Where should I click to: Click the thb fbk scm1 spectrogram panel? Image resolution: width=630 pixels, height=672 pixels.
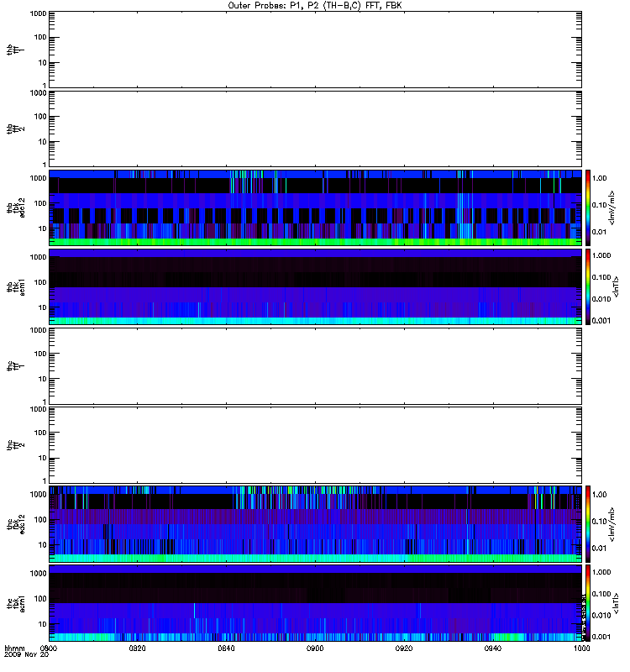(315, 286)
